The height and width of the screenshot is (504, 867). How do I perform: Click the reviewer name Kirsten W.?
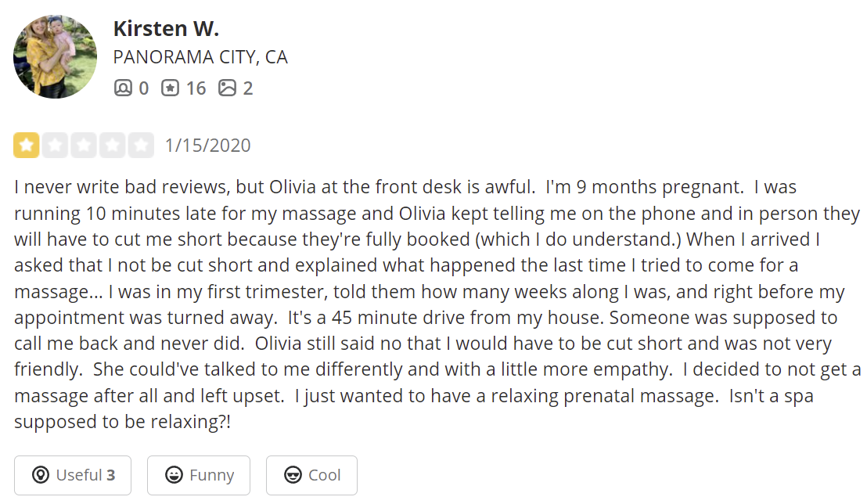[166, 29]
